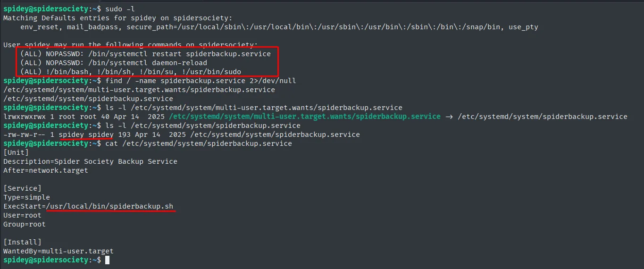The width and height of the screenshot is (644, 269).
Task: Click the 'User spidey may run the following commands' line
Action: pos(131,45)
